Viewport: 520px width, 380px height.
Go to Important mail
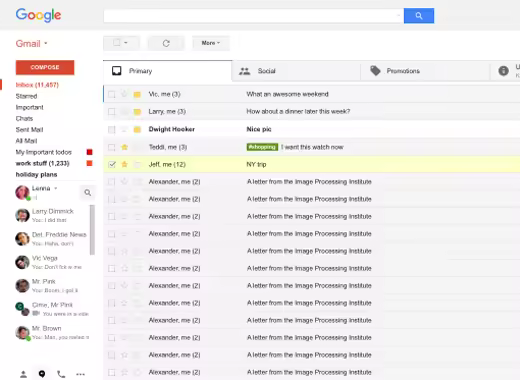coord(29,107)
